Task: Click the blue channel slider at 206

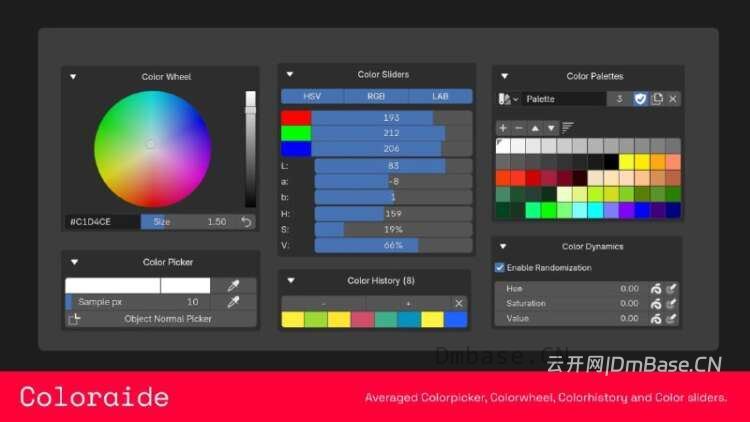Action: (392, 149)
